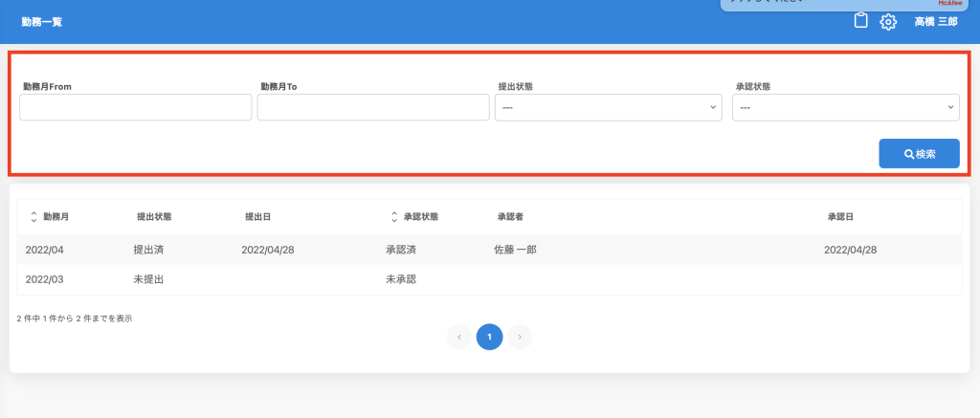Open the 提出状態 dropdown

(x=609, y=107)
